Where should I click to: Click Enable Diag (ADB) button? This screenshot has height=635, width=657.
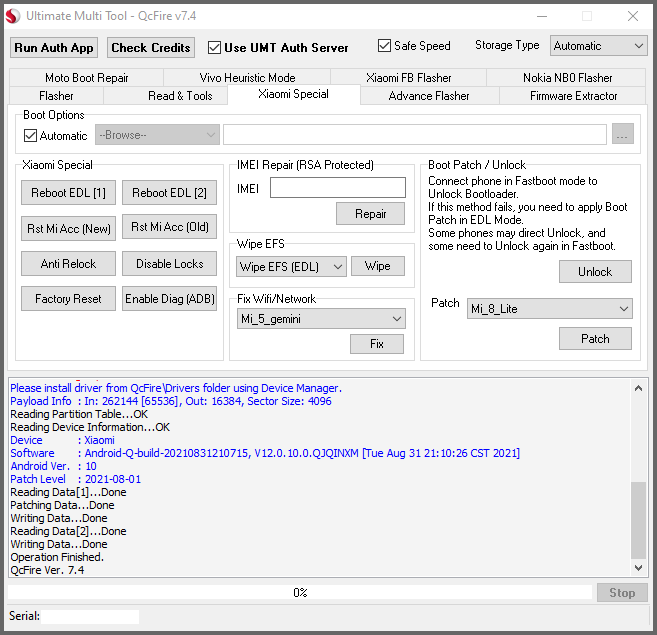(x=169, y=299)
